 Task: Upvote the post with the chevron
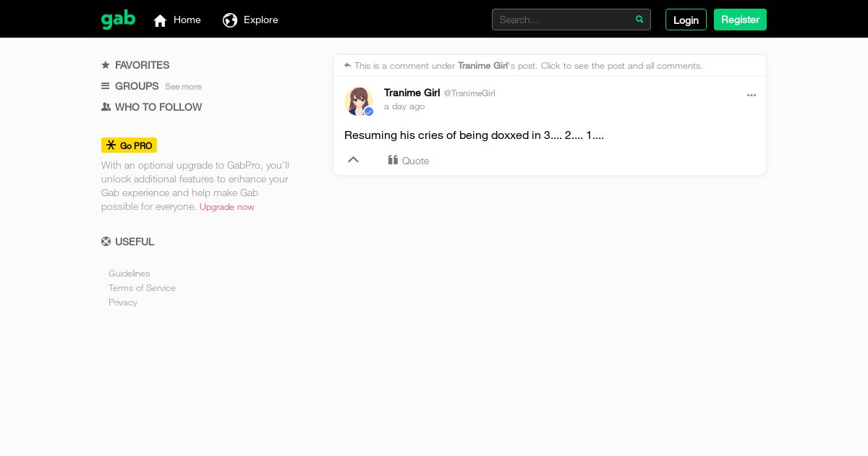tap(353, 160)
